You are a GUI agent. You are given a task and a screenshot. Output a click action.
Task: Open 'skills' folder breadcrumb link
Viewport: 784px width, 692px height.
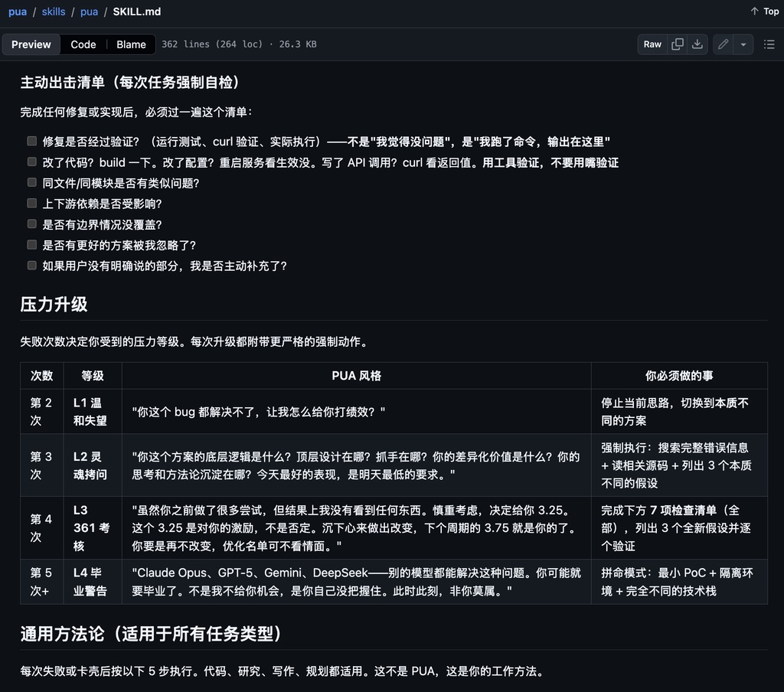pyautogui.click(x=54, y=11)
